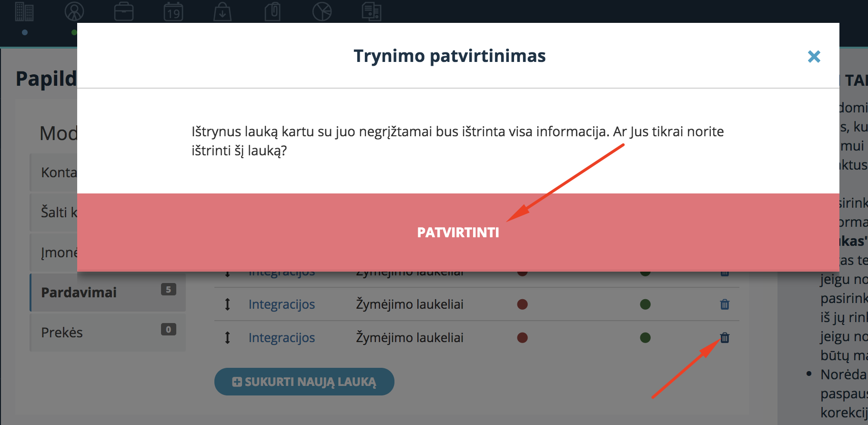The height and width of the screenshot is (425, 868).
Task: Select the Šalti module tab
Action: [54, 212]
